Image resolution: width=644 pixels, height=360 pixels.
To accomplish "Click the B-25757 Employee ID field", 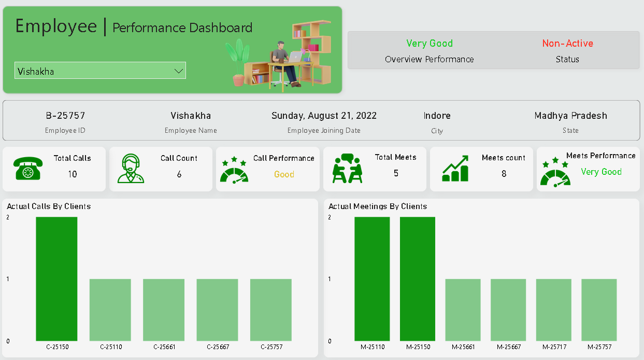I will (x=65, y=116).
